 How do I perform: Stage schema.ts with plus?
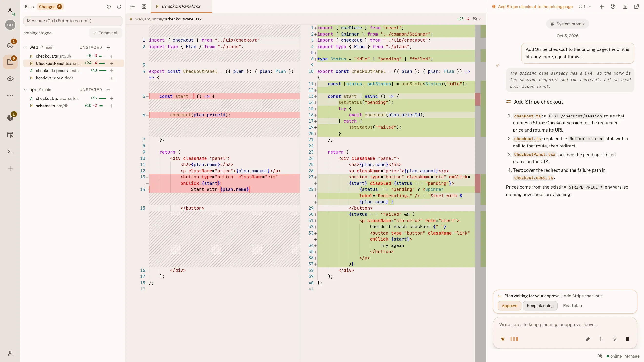[x=112, y=106]
